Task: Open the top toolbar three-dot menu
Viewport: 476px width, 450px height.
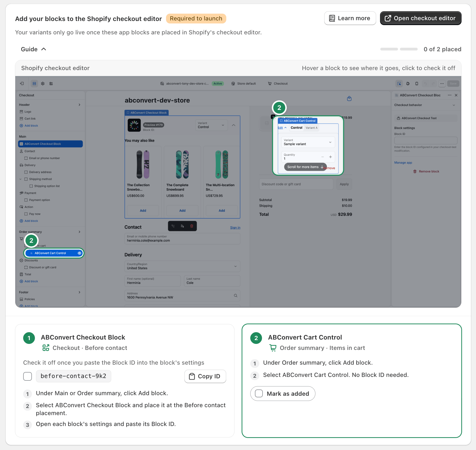Action: [442, 84]
